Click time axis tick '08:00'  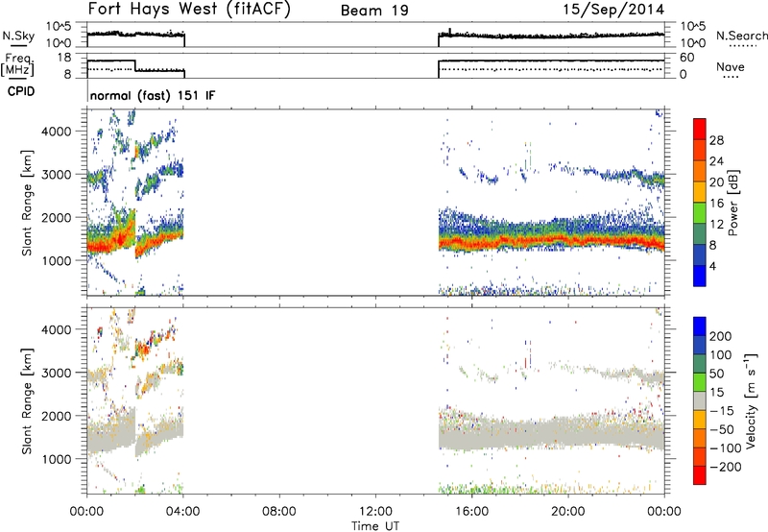pyautogui.click(x=279, y=512)
